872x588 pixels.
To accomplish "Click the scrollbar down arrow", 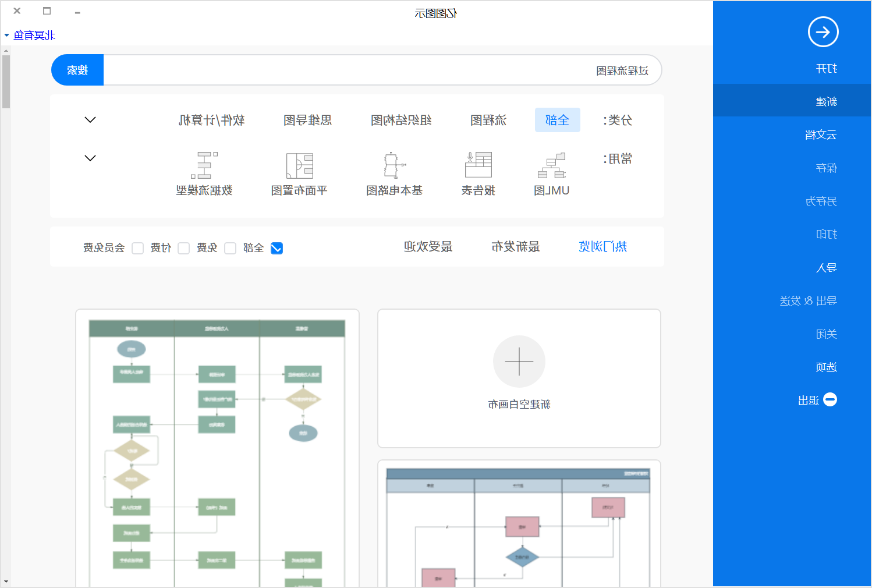I will click(6, 582).
